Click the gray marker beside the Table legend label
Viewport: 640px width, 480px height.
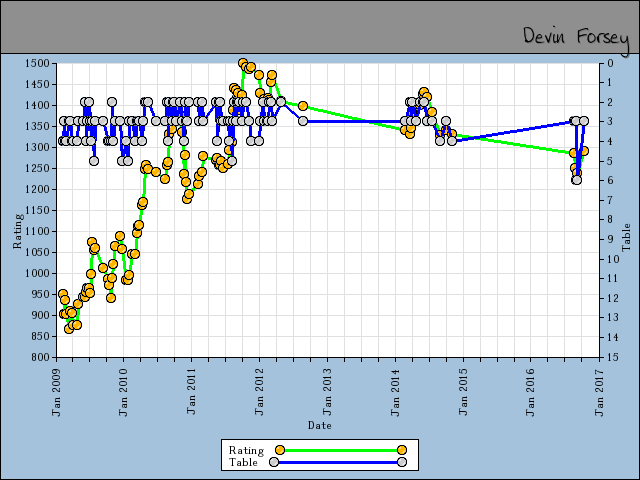tap(274, 462)
